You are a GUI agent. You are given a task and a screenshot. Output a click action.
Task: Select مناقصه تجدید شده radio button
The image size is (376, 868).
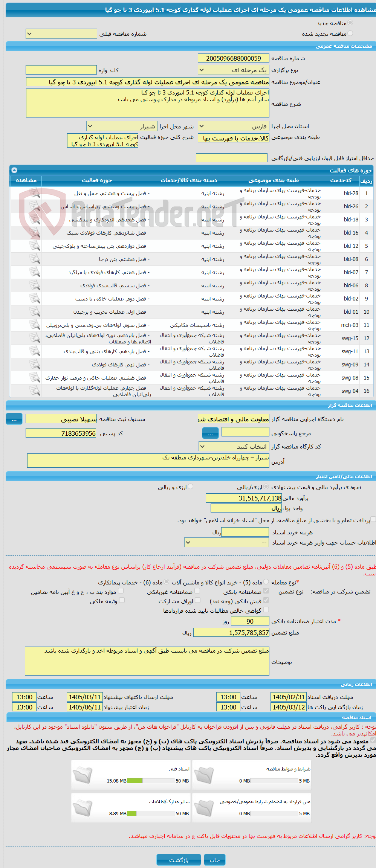coord(350,34)
